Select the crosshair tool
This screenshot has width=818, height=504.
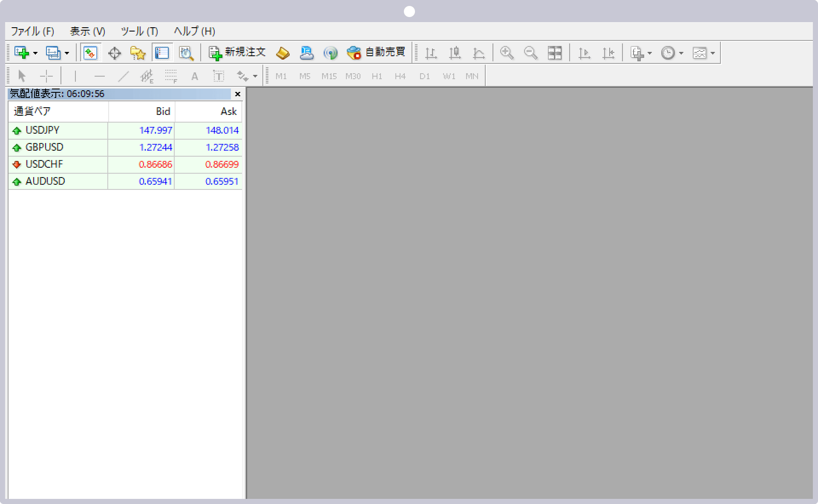click(x=46, y=76)
